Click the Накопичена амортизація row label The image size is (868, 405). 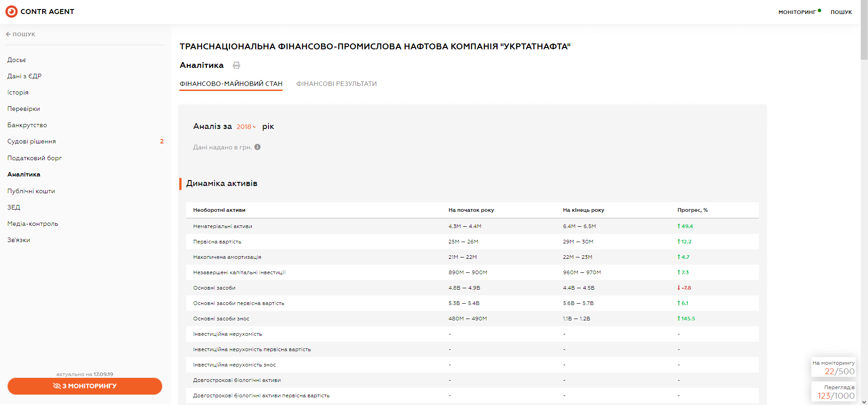[x=227, y=257]
